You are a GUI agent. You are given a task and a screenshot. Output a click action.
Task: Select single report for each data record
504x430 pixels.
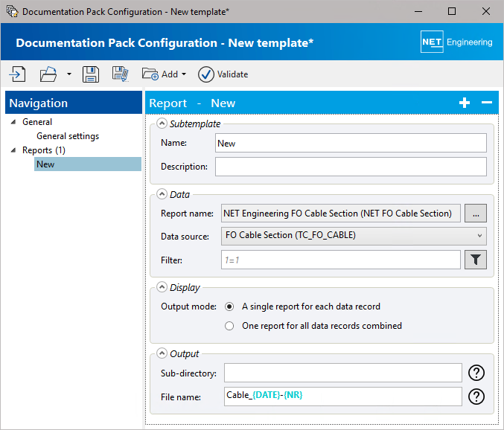point(229,307)
